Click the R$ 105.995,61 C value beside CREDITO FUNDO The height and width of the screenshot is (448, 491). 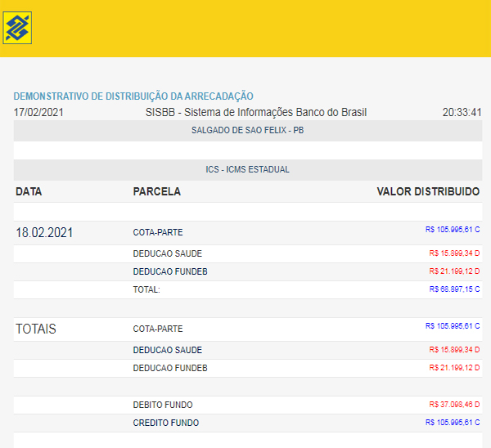(x=453, y=423)
